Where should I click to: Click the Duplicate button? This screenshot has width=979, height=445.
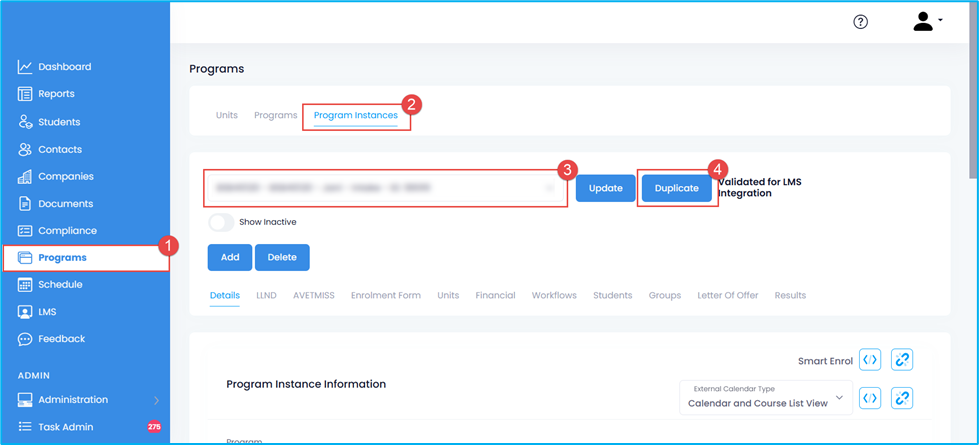[x=676, y=188]
